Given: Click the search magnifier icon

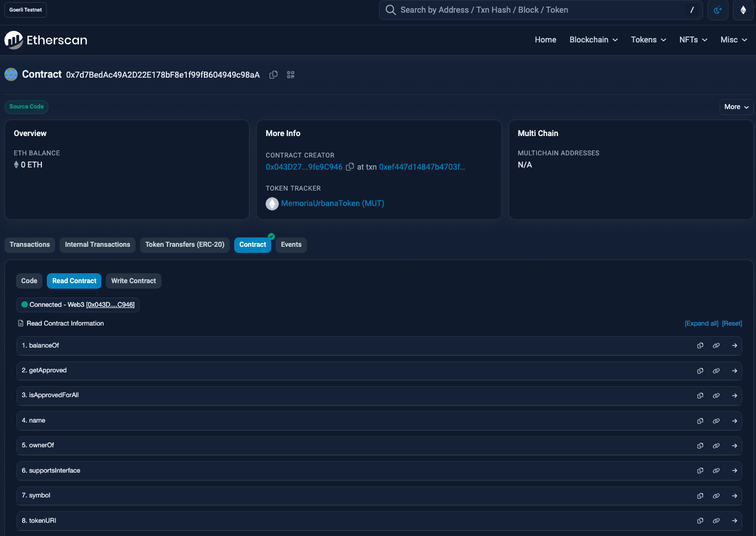Looking at the screenshot, I should pyautogui.click(x=391, y=10).
